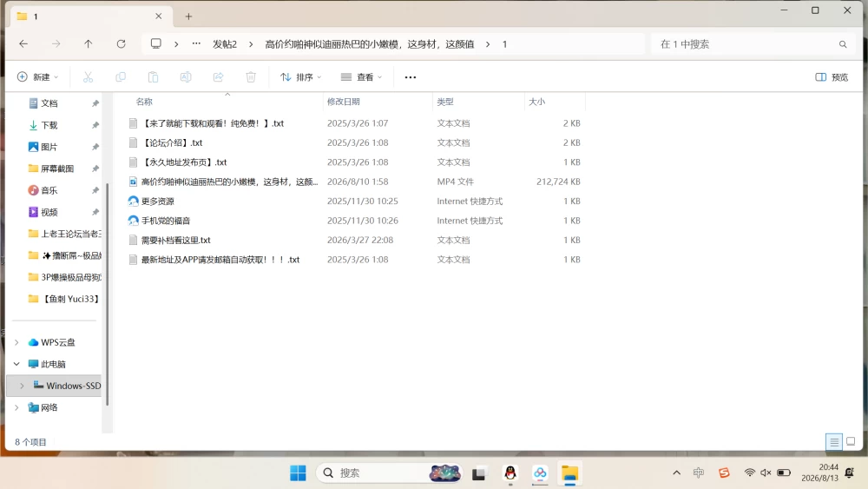Unpin 下载 using its pin icon

point(95,125)
